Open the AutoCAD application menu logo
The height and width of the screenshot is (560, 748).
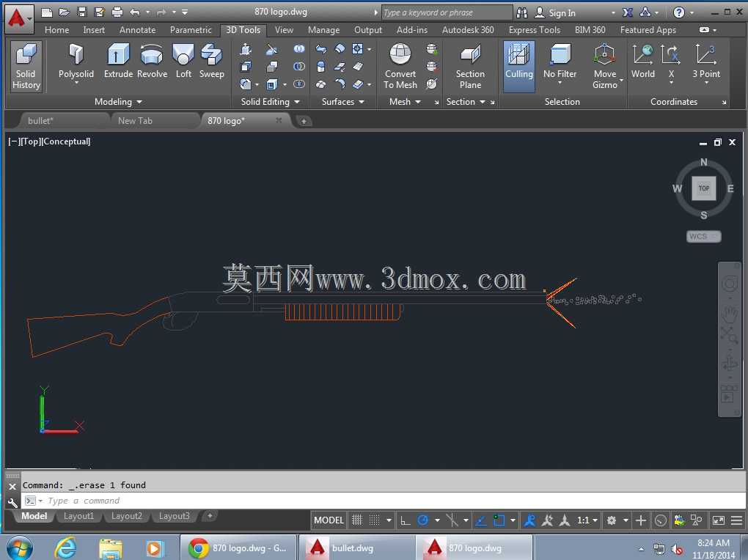coord(18,18)
